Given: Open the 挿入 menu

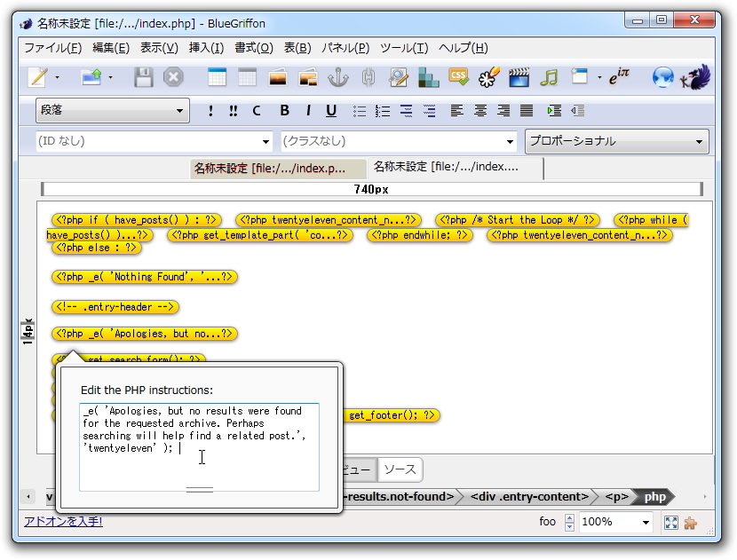Looking at the screenshot, I should click(206, 48).
